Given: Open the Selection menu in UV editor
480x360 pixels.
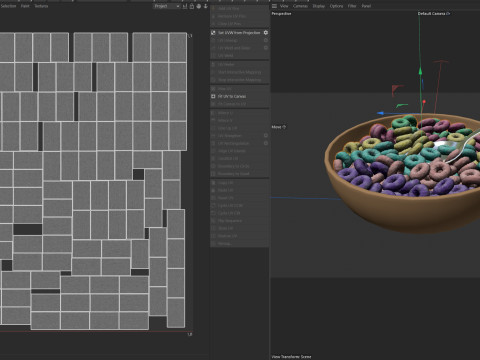Looking at the screenshot, I should [x=8, y=6].
